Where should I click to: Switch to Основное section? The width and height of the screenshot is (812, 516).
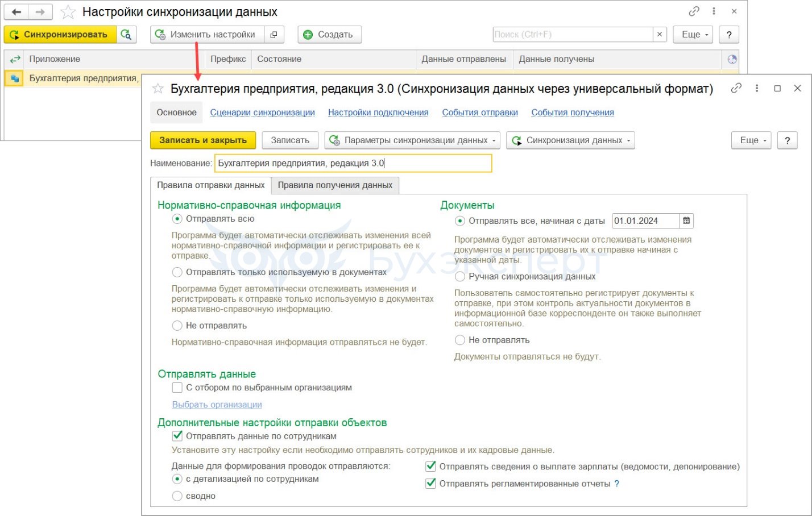click(x=177, y=113)
